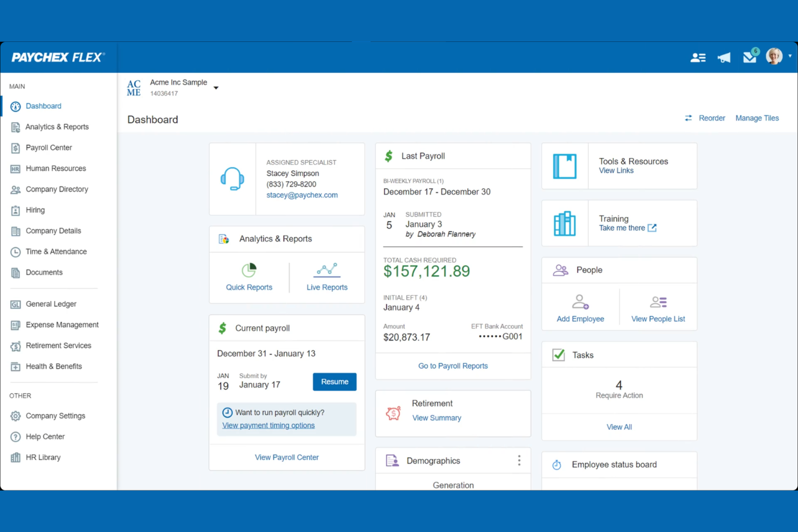Click the Add Employee icon
The width and height of the screenshot is (798, 532).
580,302
